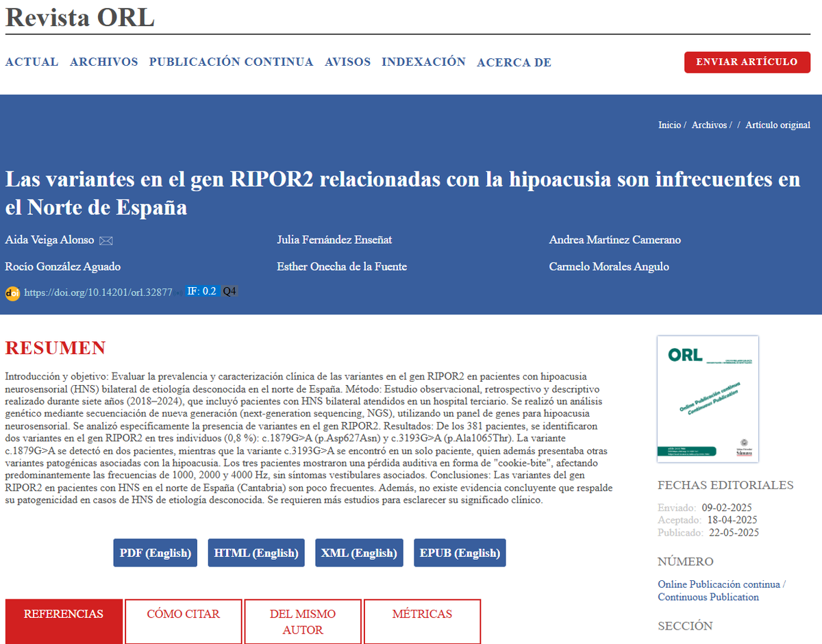The height and width of the screenshot is (644, 822).
Task: Open the PUBLICACIÓN CONTINUA menu item
Action: point(231,62)
